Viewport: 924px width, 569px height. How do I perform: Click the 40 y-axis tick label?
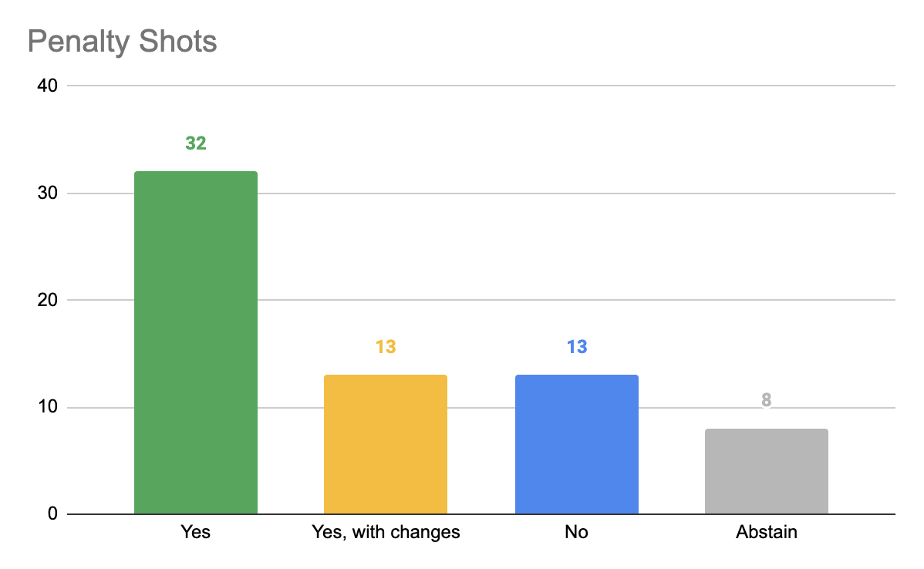(47, 86)
